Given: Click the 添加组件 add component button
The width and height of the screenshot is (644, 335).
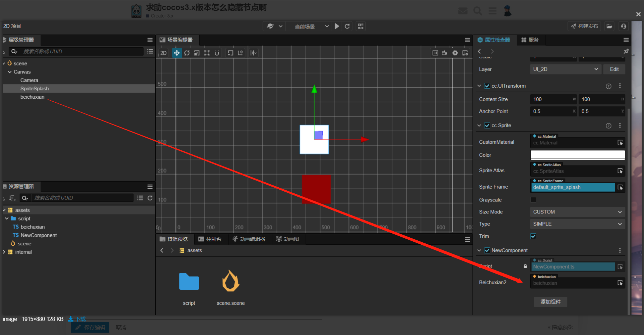Looking at the screenshot, I should [x=550, y=302].
